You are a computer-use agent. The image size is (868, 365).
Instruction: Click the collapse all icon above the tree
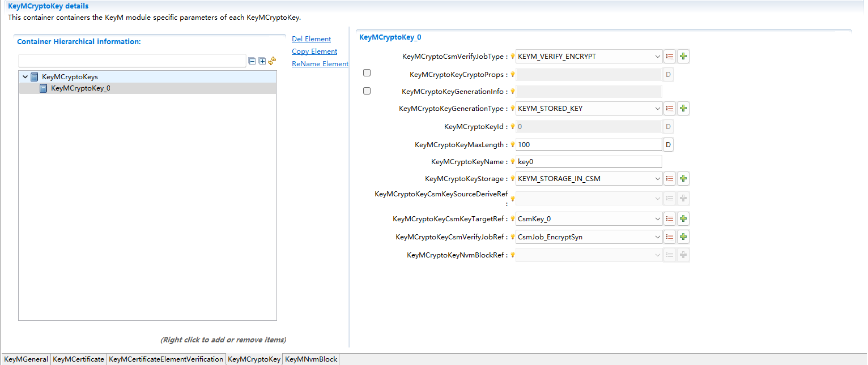coord(252,61)
